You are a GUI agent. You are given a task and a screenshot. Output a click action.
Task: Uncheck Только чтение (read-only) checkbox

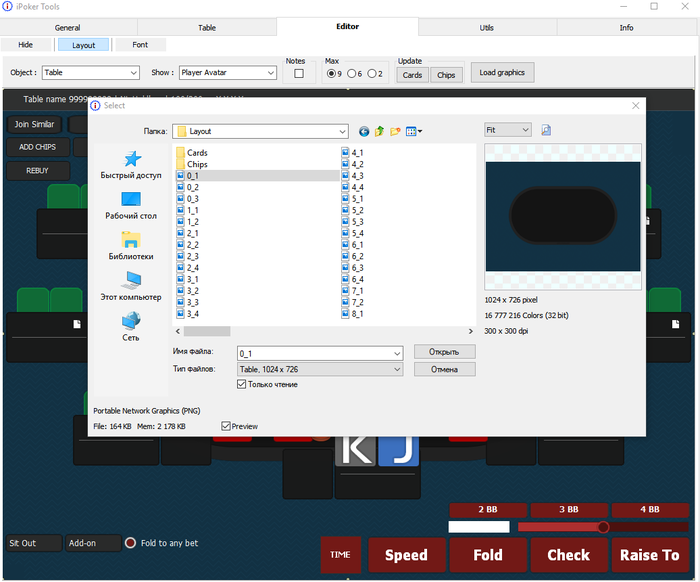coord(242,384)
